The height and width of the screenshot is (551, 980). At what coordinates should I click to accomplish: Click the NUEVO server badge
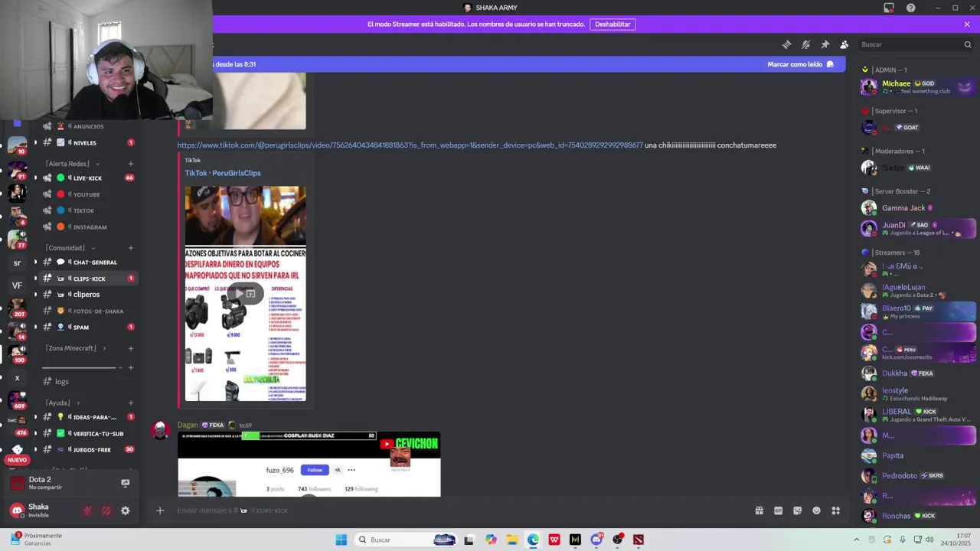(17, 460)
